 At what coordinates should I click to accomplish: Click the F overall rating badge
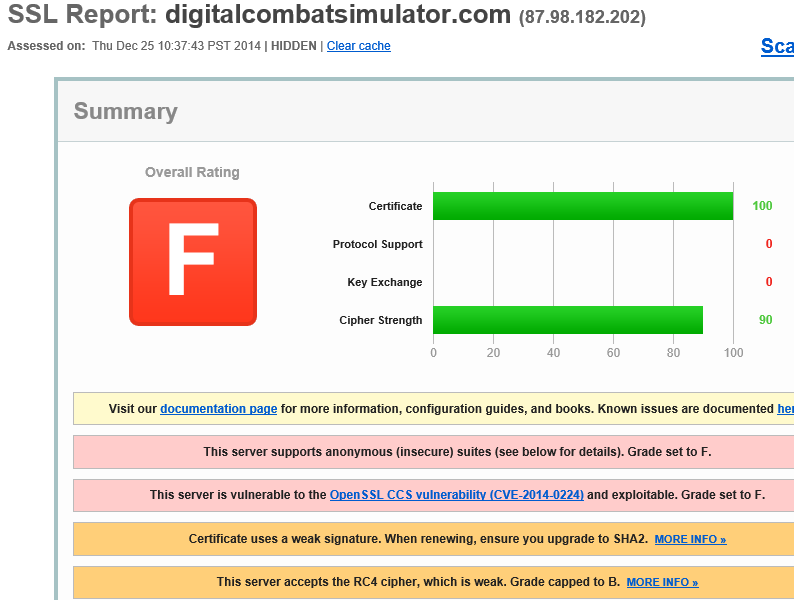193,262
